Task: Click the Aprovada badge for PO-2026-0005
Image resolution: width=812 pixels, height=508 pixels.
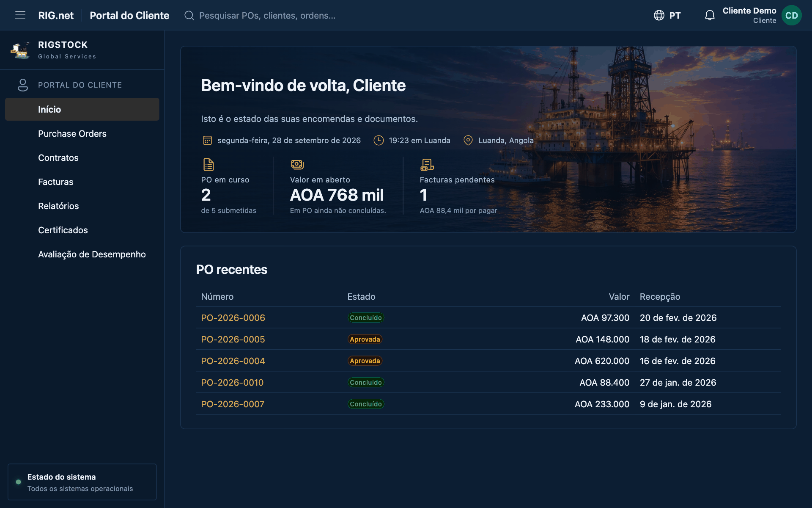Action: [x=365, y=339]
